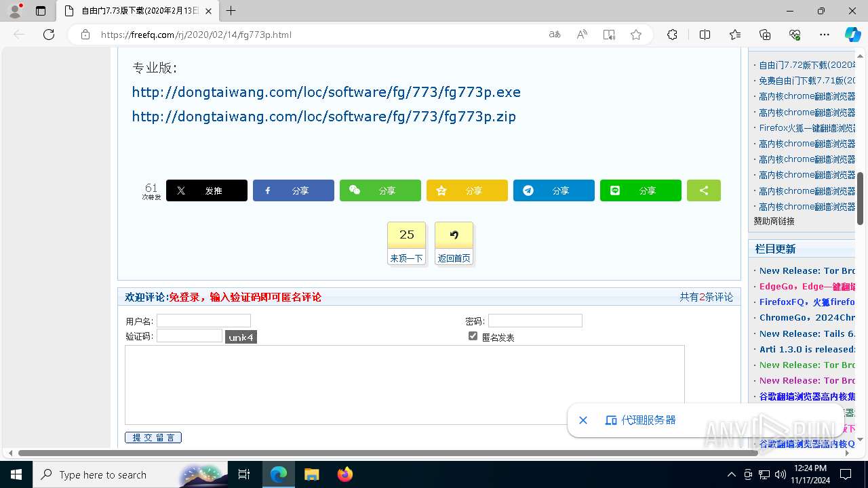Open a new browser tab
This screenshot has width=868, height=488.
point(231,11)
